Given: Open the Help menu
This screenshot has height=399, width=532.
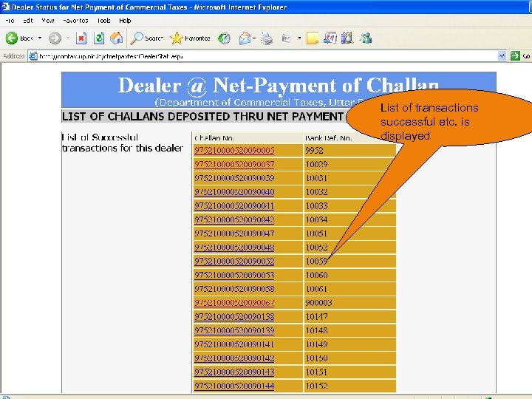Looking at the screenshot, I should pyautogui.click(x=125, y=21).
